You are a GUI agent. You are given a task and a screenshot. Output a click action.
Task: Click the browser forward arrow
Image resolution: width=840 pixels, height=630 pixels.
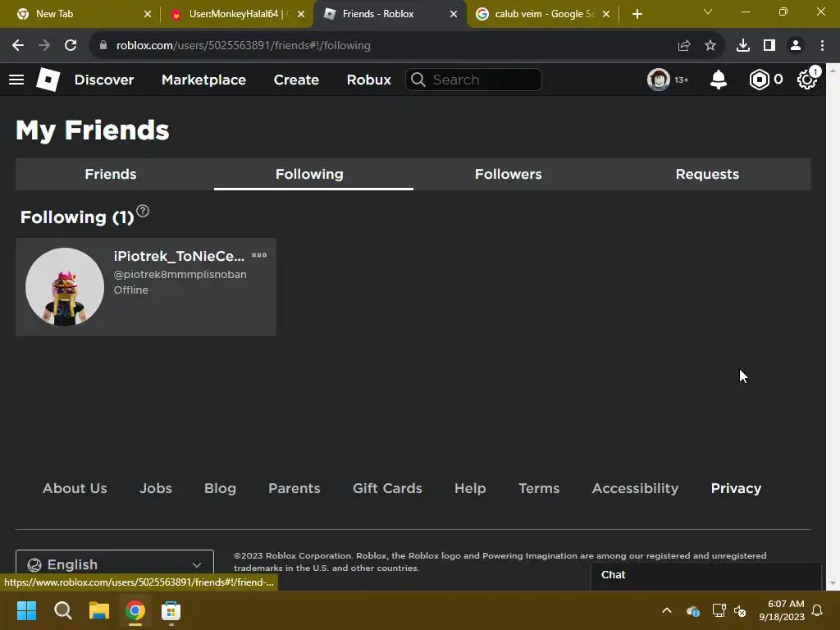(44, 46)
